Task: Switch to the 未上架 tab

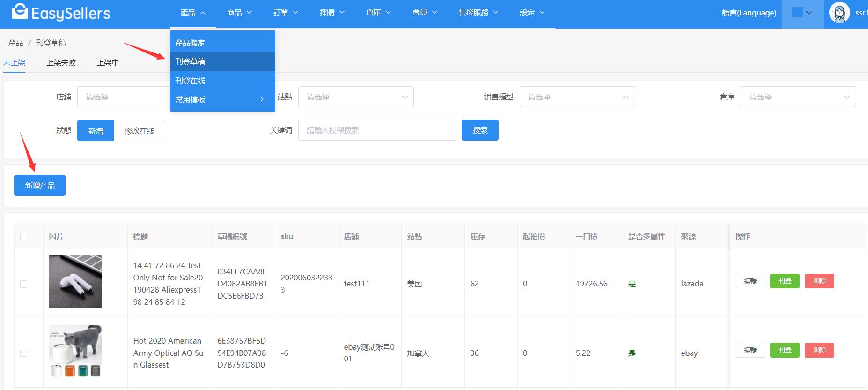Action: coord(14,62)
